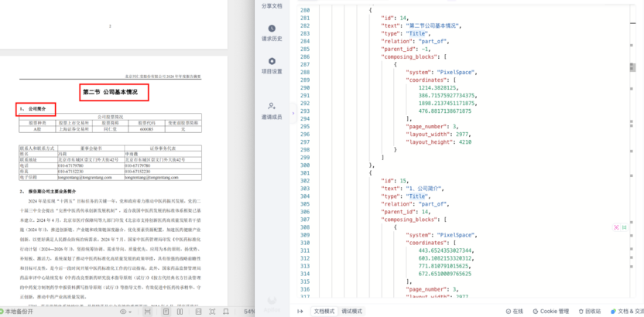Click the fullscreen focus icon in status bar
The height and width of the screenshot is (317, 644).
[x=212, y=312]
